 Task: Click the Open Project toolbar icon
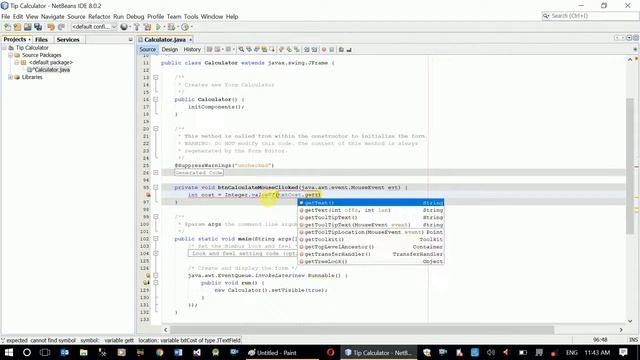click(x=27, y=27)
